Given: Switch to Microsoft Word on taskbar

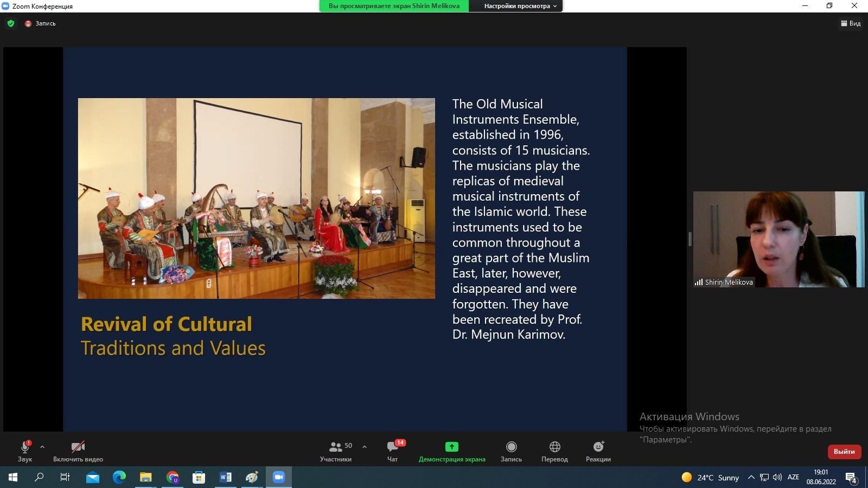Looking at the screenshot, I should (226, 477).
